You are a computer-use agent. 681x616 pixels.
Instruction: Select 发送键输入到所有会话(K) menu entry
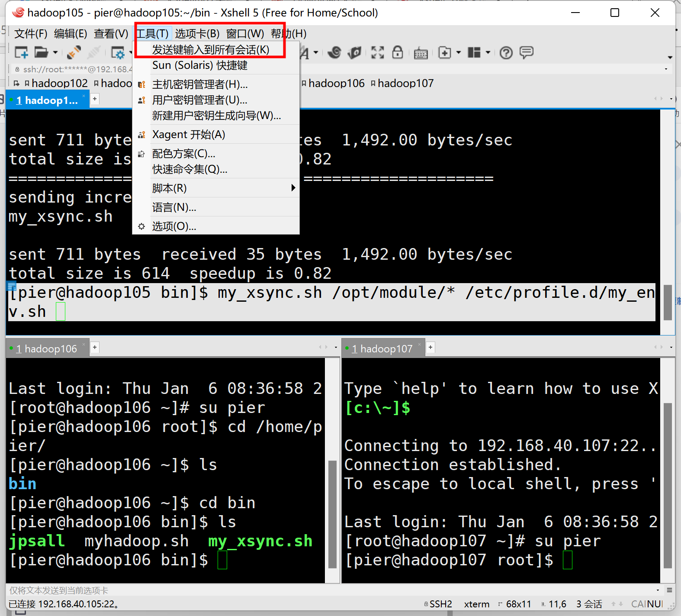point(216,50)
